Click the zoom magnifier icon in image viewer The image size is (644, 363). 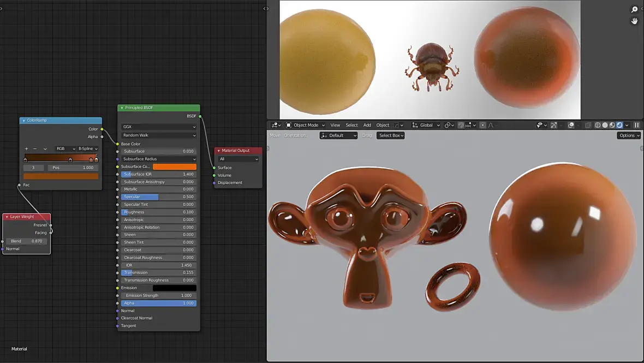click(x=635, y=9)
